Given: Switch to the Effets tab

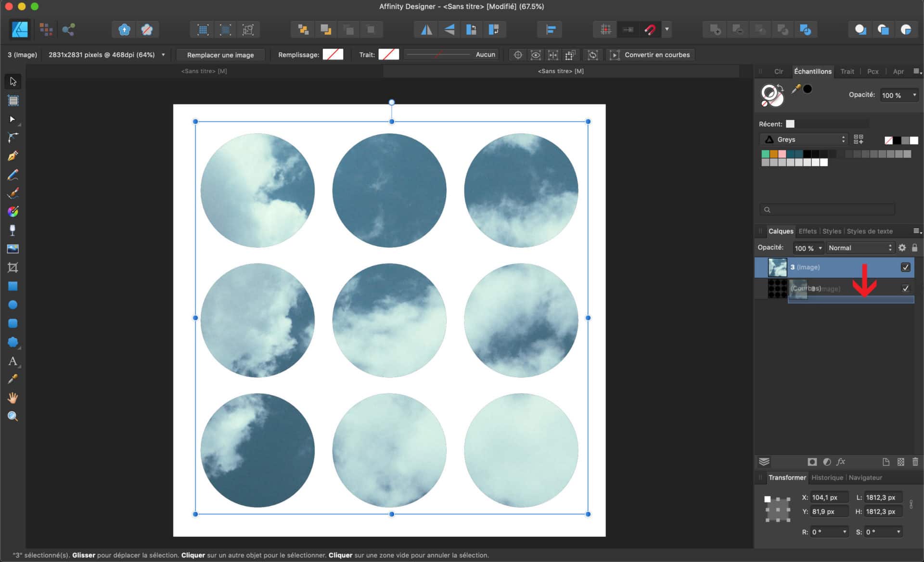Looking at the screenshot, I should click(807, 231).
